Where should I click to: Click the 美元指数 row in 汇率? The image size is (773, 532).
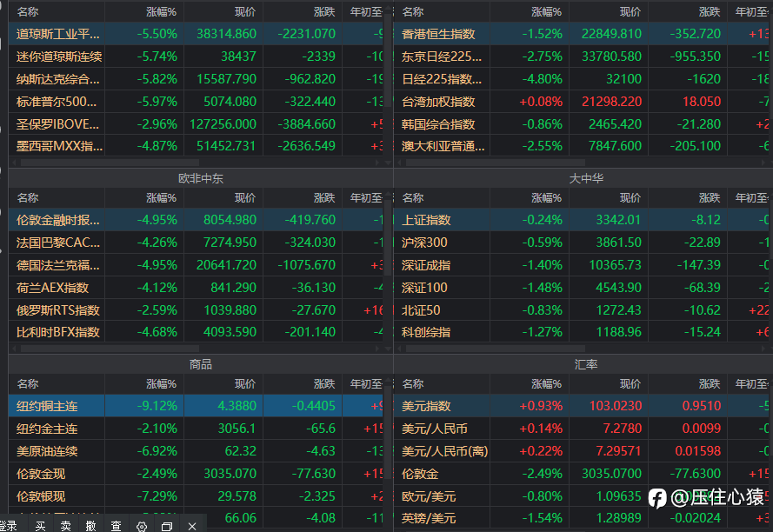tap(427, 406)
